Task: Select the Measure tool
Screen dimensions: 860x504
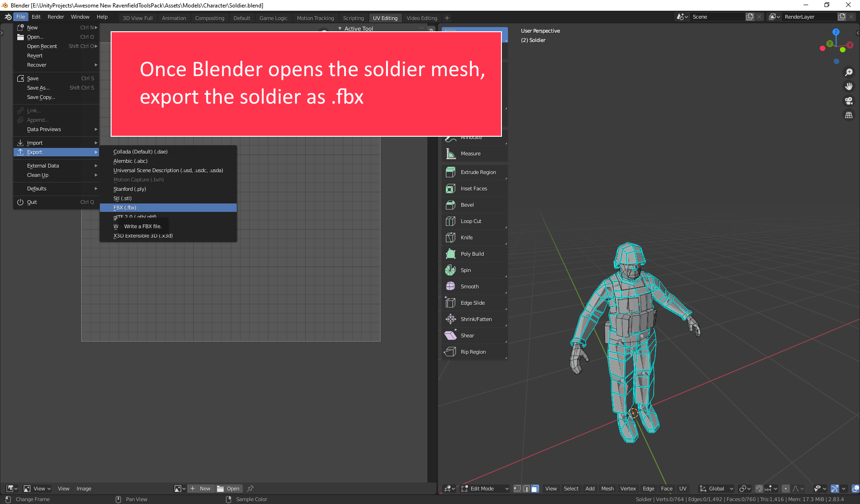Action: tap(474, 154)
